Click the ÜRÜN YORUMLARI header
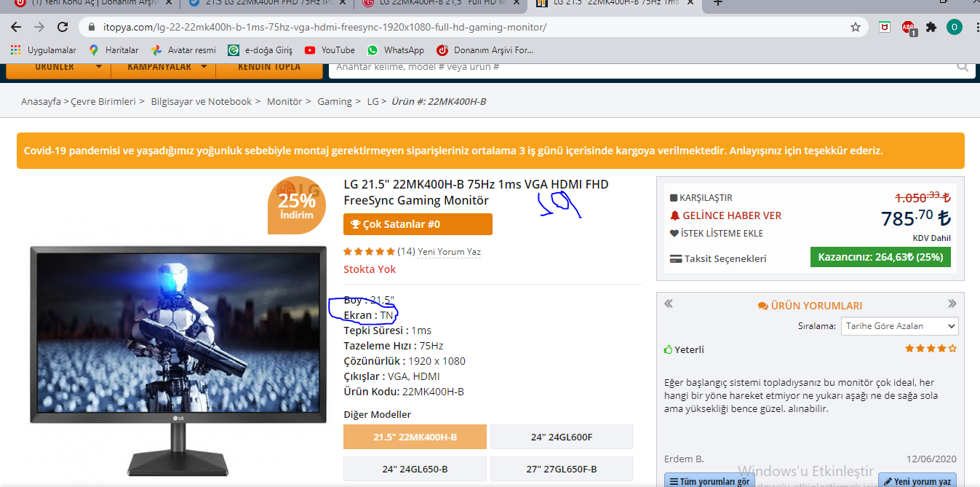Viewport: 980px width, 487px height. click(x=810, y=306)
